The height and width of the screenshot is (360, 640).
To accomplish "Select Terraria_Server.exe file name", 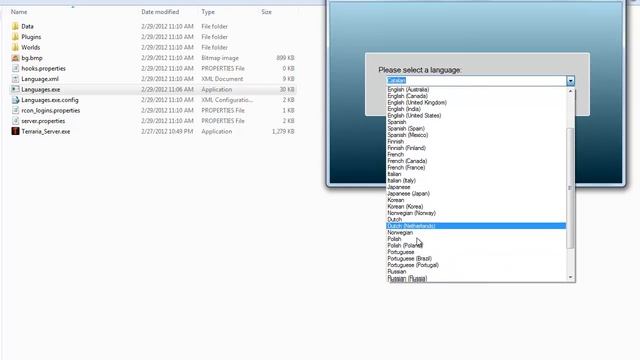I will pyautogui.click(x=46, y=131).
